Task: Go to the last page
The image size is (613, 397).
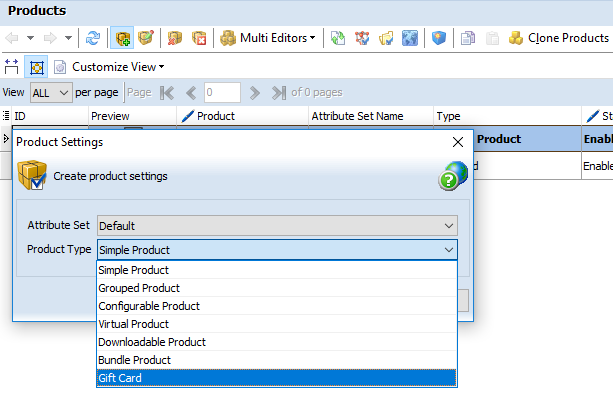Action: (x=279, y=93)
